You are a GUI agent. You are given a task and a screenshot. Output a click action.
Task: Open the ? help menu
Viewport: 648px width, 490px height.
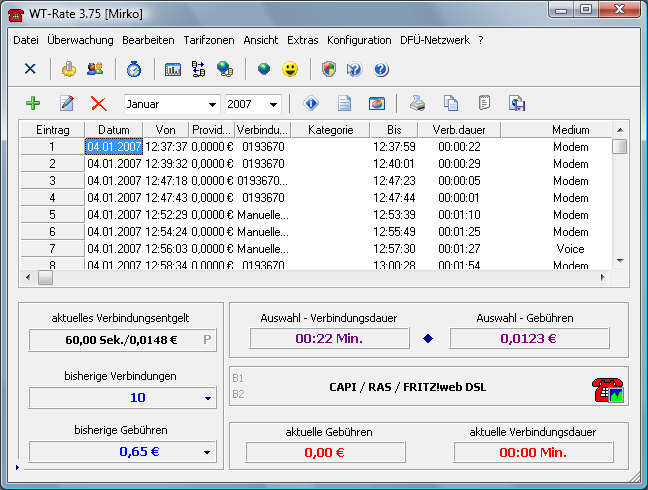pyautogui.click(x=481, y=40)
